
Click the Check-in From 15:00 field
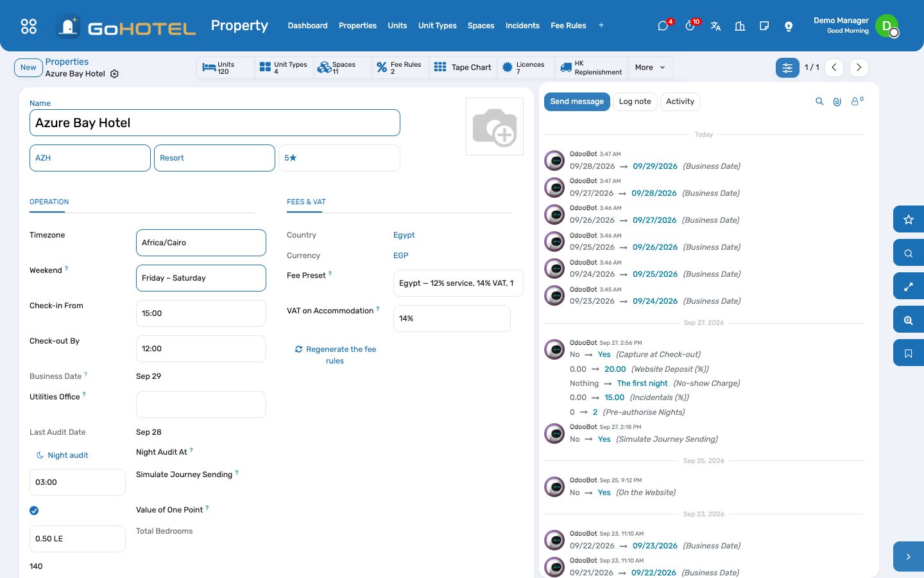click(x=201, y=313)
